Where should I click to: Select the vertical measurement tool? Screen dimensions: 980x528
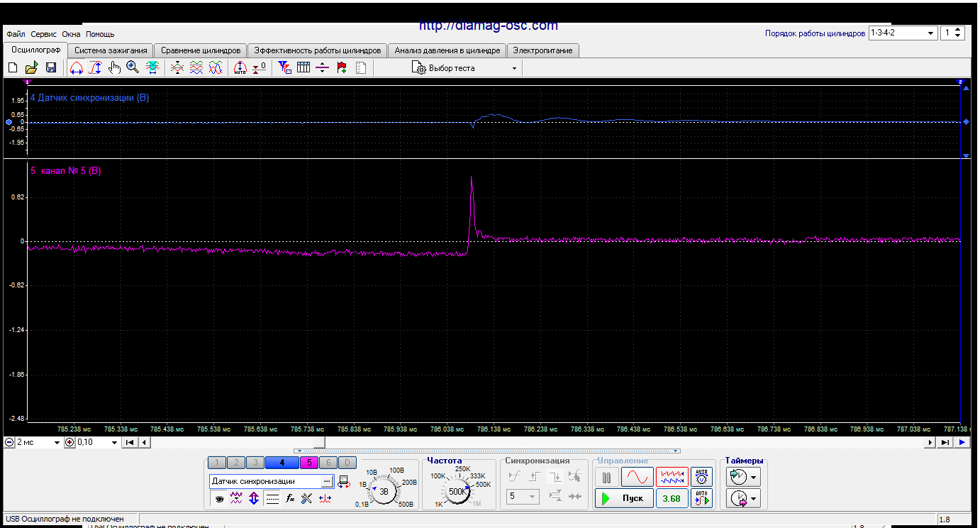point(96,68)
